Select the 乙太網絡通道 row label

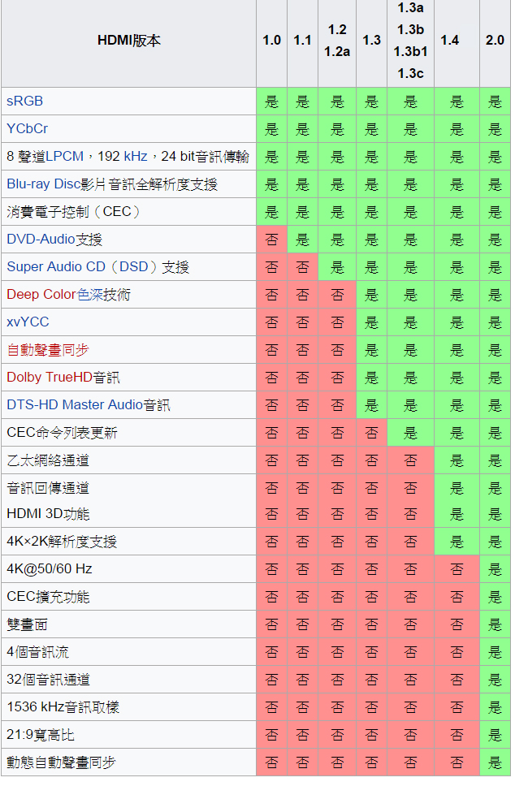[x=129, y=460]
